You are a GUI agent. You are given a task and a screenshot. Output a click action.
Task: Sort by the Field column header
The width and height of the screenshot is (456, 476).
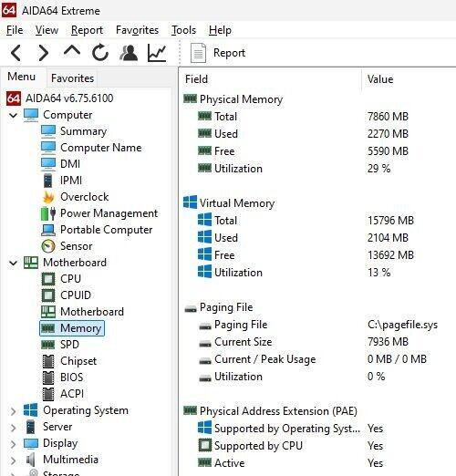196,79
